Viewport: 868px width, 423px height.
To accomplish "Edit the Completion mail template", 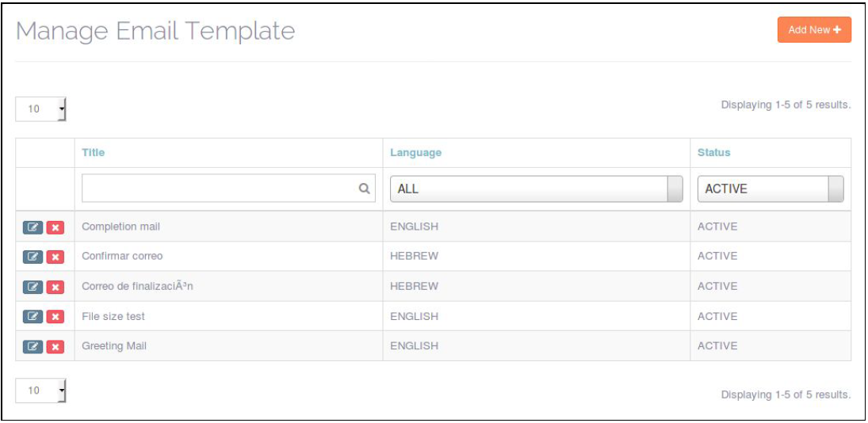I will tap(33, 227).
